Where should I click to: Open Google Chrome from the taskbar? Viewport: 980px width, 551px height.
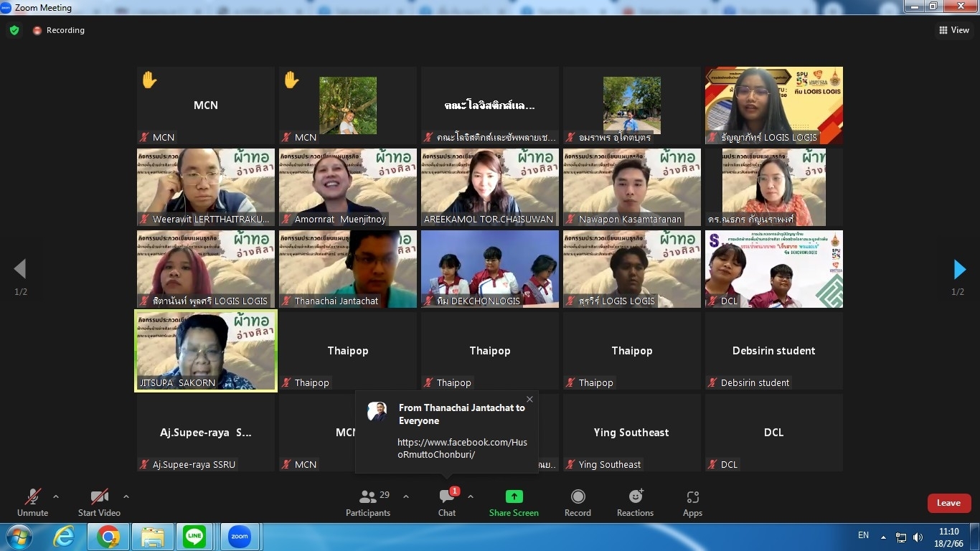point(108,537)
